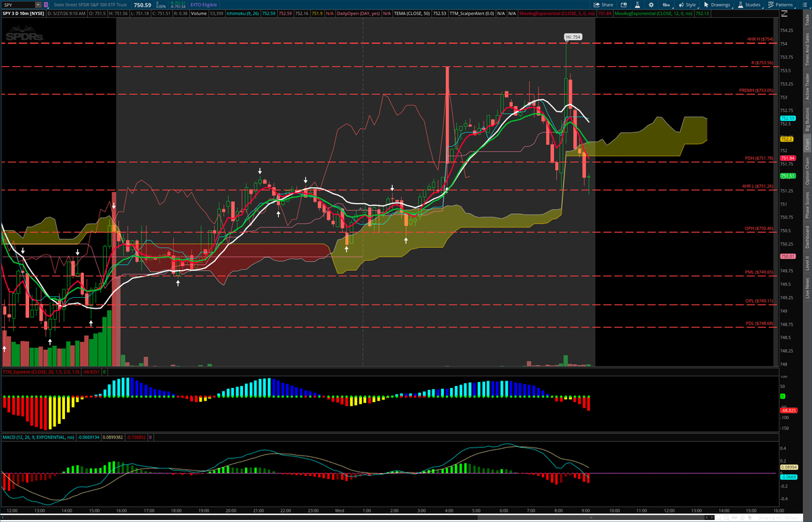Click the 4HR L ($751.26) level label
The width and height of the screenshot is (812, 522).
759,186
